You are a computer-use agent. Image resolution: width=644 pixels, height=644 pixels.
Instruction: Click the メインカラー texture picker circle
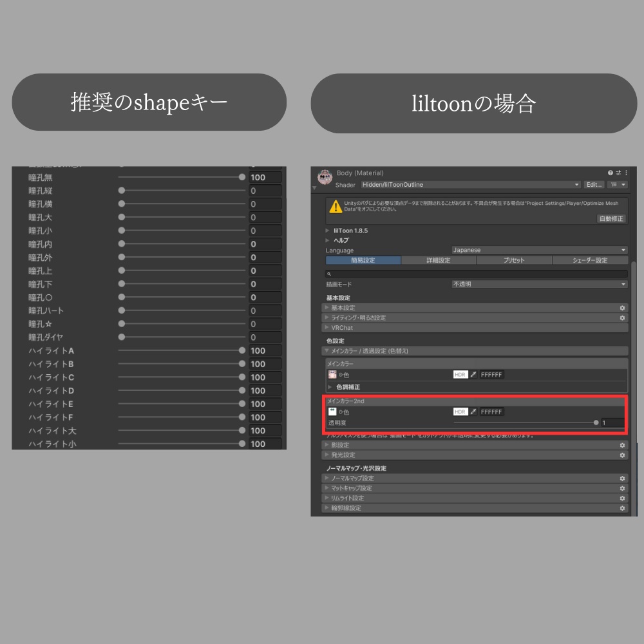pos(341,375)
